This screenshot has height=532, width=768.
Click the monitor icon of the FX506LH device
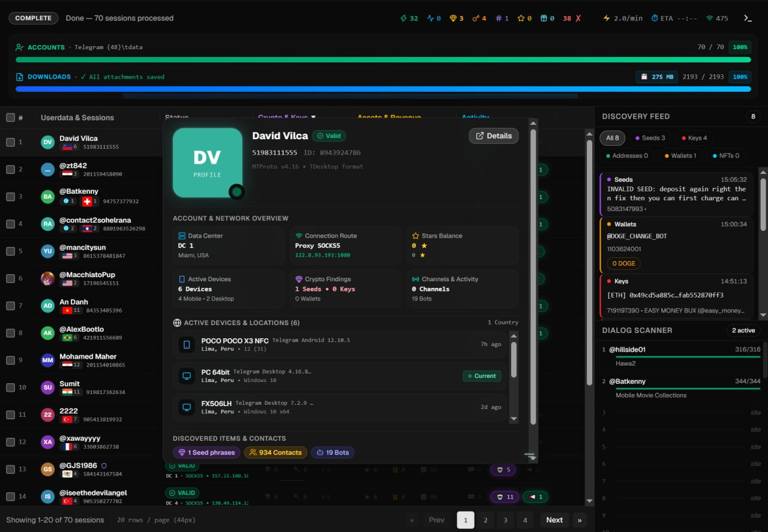pyautogui.click(x=187, y=407)
